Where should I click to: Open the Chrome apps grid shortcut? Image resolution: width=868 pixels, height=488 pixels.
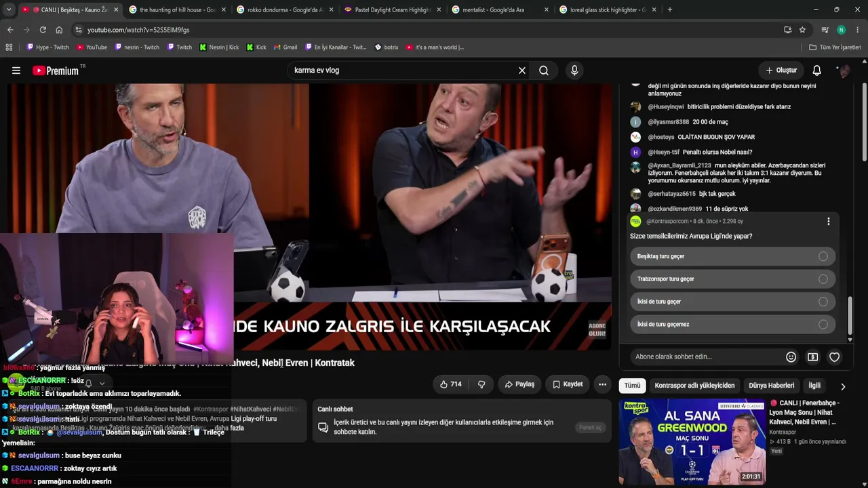coord(9,47)
